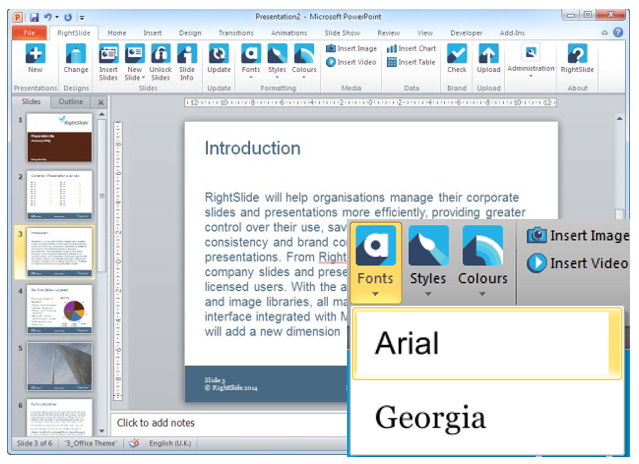Screen dimensions: 639x464
Task: Click the Introduction slide title
Action: point(252,148)
